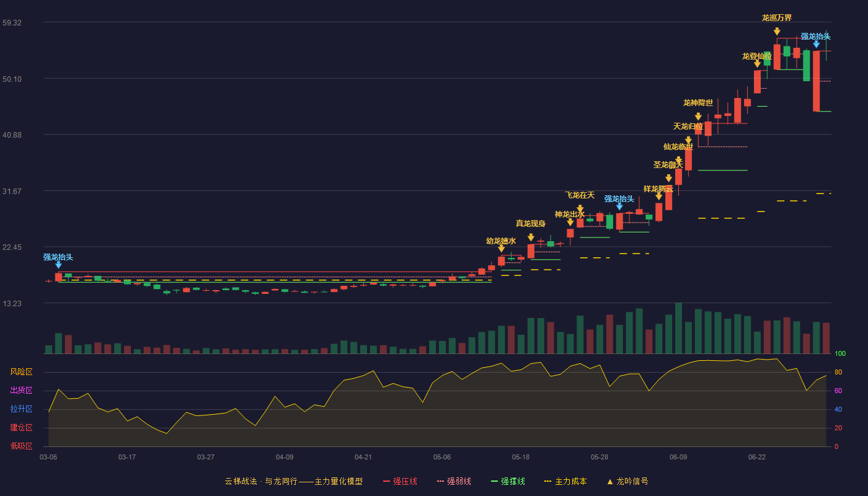Image resolution: width=868 pixels, height=496 pixels.
Task: Click the 04-09 date axis label
Action: pyautogui.click(x=285, y=457)
